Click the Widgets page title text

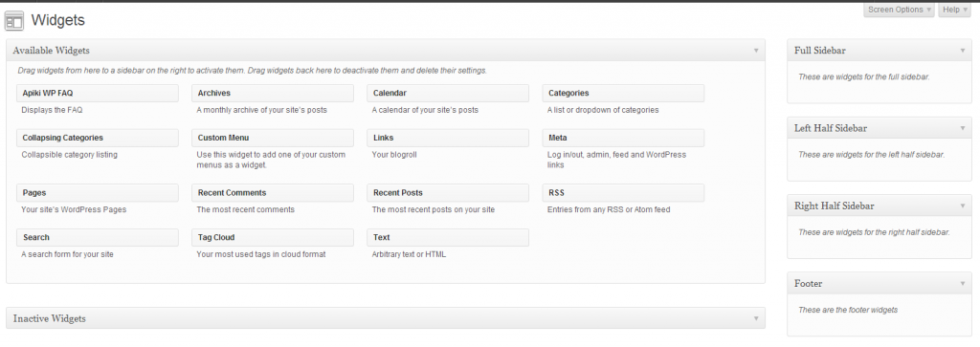pos(58,20)
